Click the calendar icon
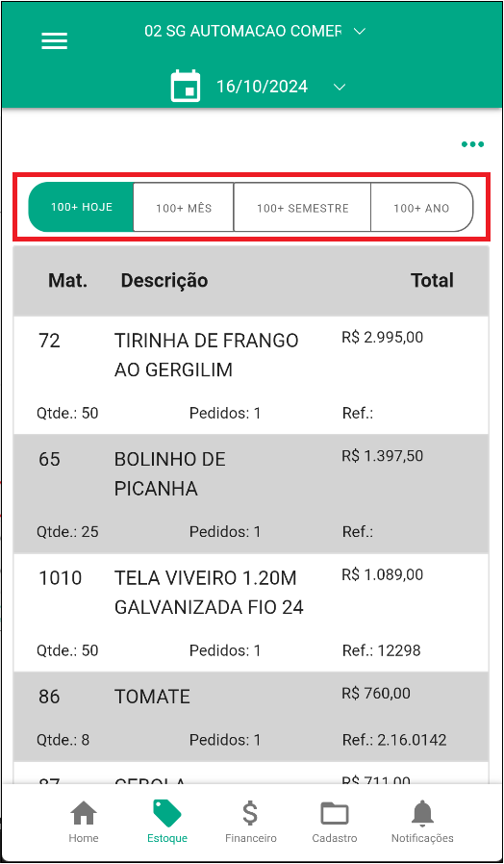The height and width of the screenshot is (864, 504). coord(186,86)
